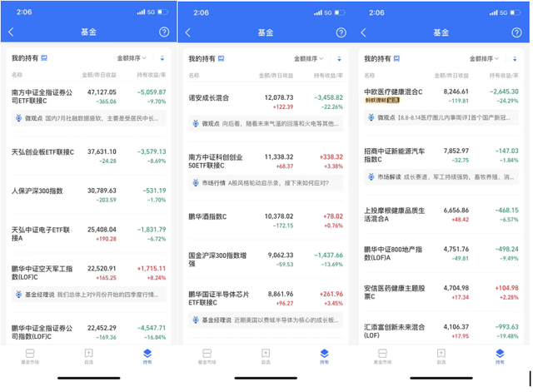The height and width of the screenshot is (392, 533).
Task: Select 持有 tab on left screen
Action: click(x=147, y=356)
